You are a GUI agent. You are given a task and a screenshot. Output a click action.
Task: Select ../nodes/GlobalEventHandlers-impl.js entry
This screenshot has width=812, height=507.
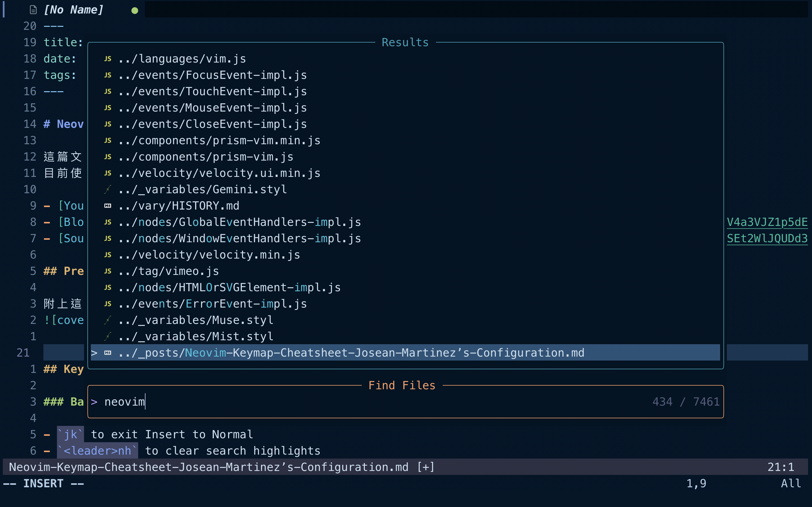(240, 222)
